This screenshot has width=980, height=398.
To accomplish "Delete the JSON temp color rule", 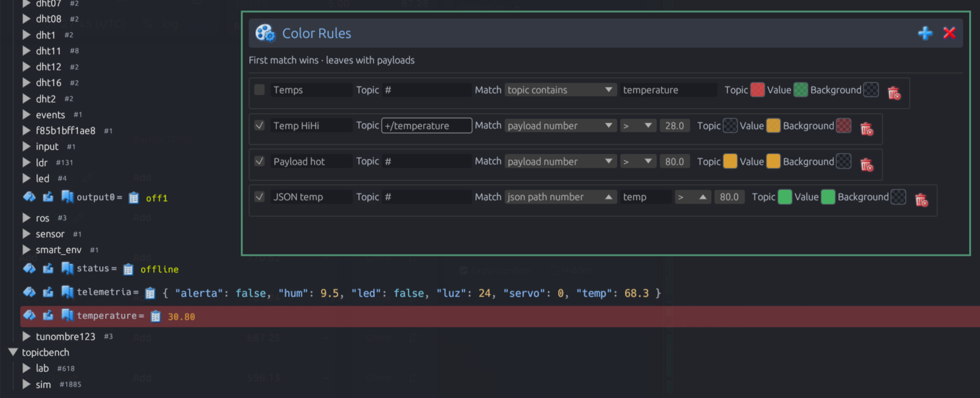I will [x=921, y=199].
